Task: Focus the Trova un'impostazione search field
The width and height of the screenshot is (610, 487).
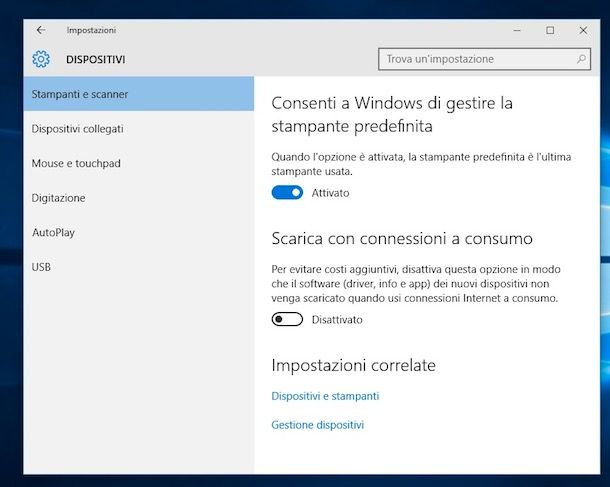Action: [x=484, y=59]
